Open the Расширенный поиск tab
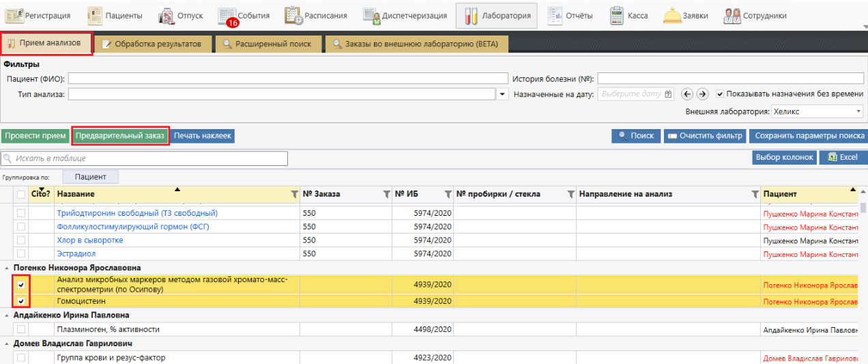The width and height of the screenshot is (868, 364). 266,44
